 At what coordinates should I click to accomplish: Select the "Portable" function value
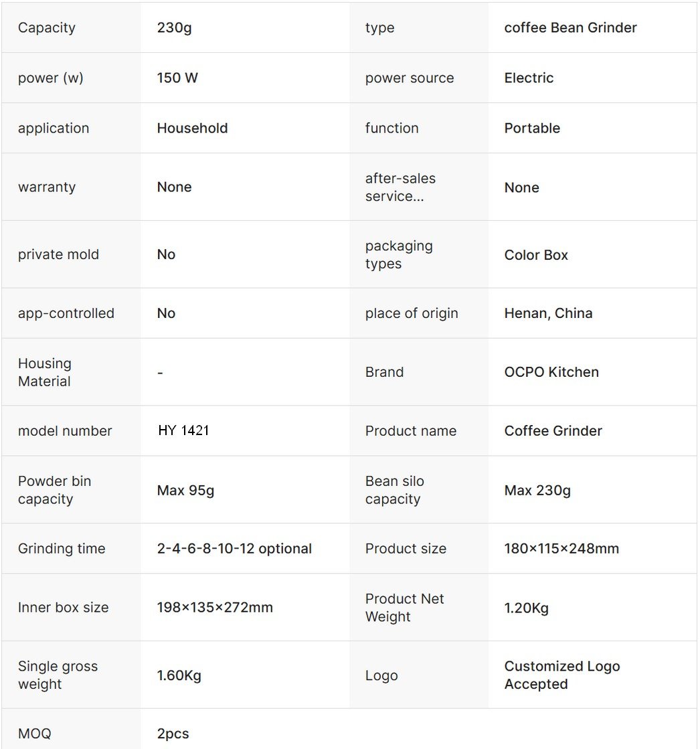[532, 128]
